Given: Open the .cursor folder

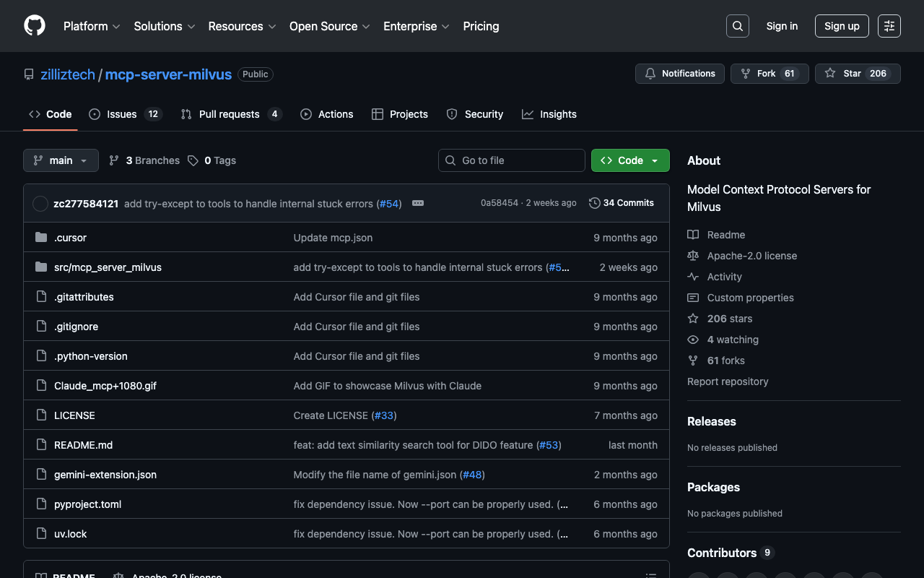Looking at the screenshot, I should point(70,238).
